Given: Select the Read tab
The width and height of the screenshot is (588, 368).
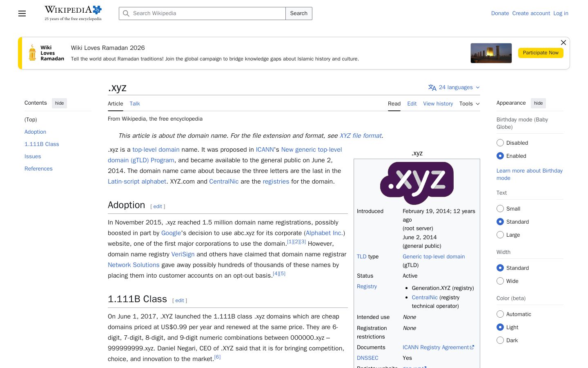Looking at the screenshot, I should (394, 104).
